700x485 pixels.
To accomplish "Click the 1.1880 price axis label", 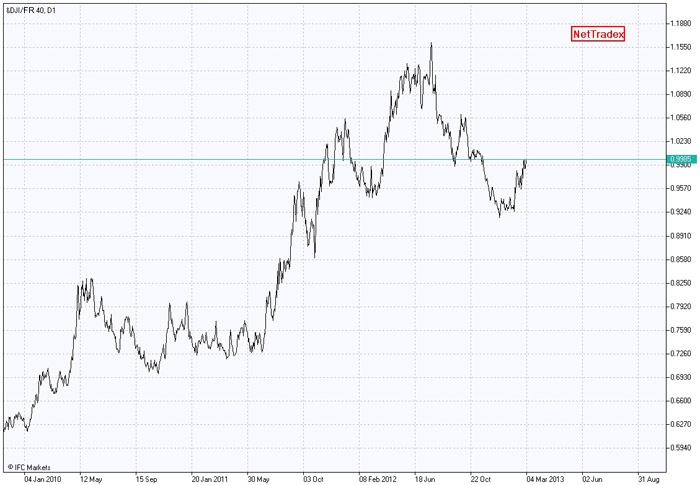I will tap(683, 23).
